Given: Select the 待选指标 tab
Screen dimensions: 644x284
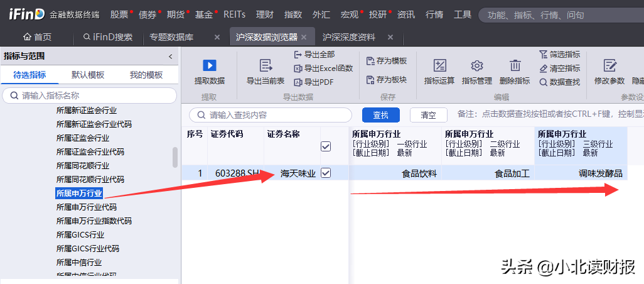Looking at the screenshot, I should coord(30,75).
